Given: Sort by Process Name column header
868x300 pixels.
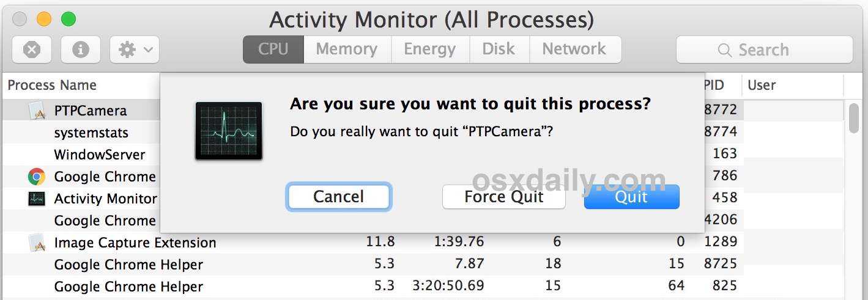Looking at the screenshot, I should click(x=52, y=85).
